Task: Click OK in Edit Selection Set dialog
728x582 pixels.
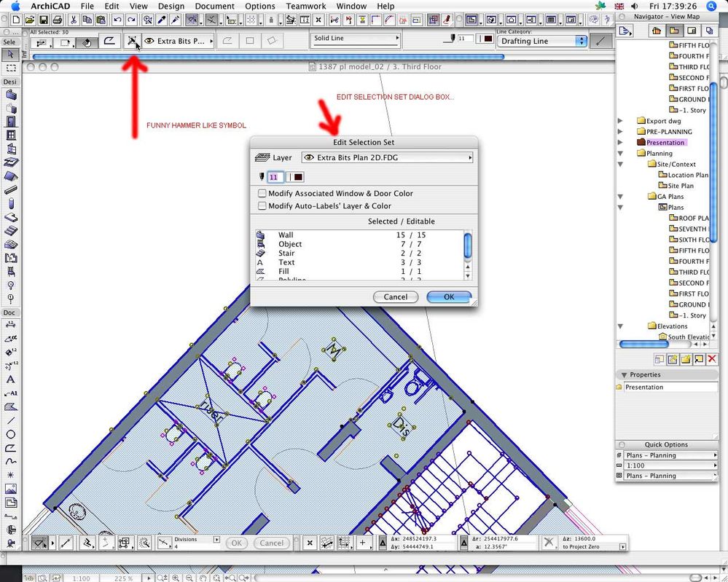Action: (x=449, y=297)
